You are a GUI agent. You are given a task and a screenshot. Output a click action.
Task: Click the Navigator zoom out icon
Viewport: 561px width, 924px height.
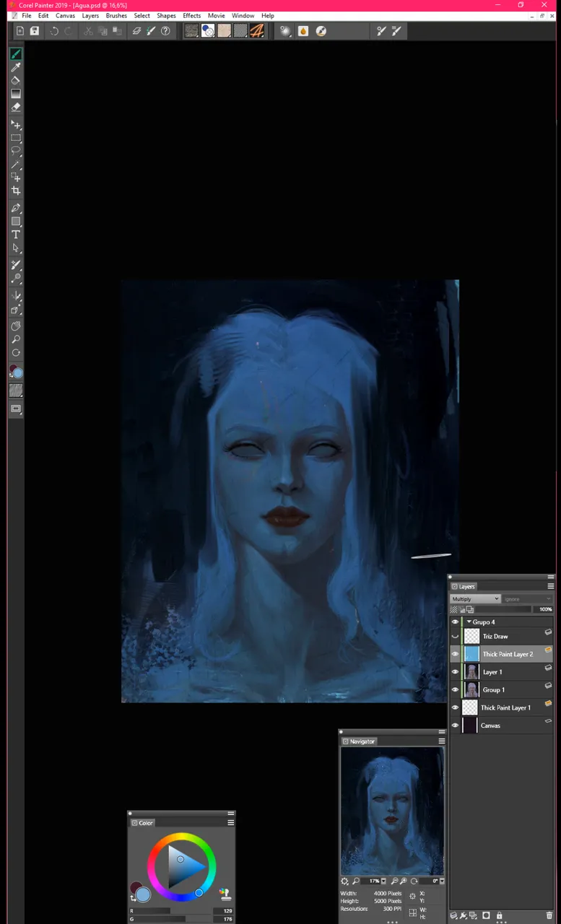tap(393, 881)
